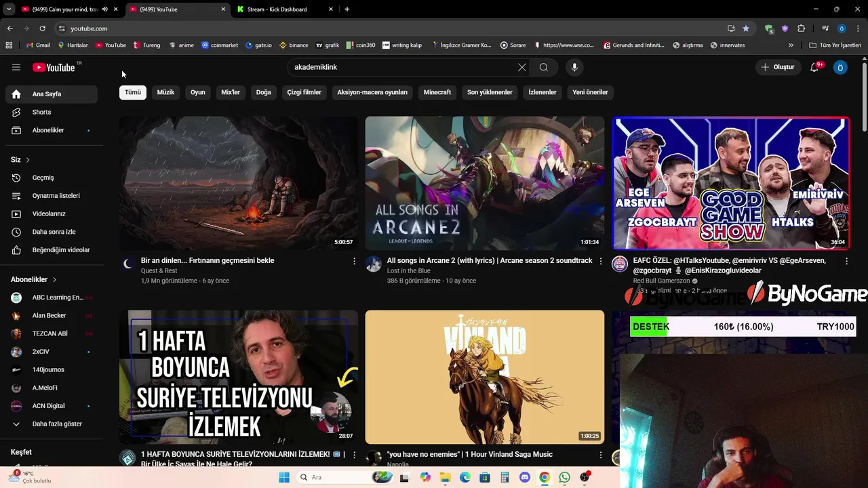868x488 pixels.
Task: Select the Minecraft filter chip
Action: 437,92
